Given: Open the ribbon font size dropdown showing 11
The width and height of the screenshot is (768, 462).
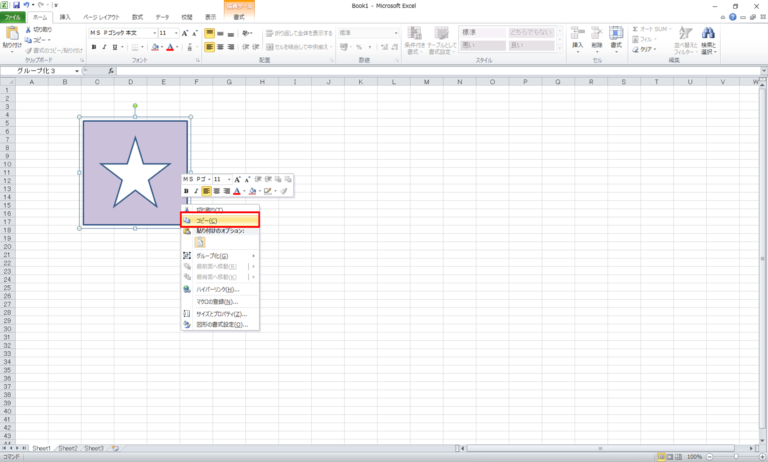Looking at the screenshot, I should pos(176,33).
